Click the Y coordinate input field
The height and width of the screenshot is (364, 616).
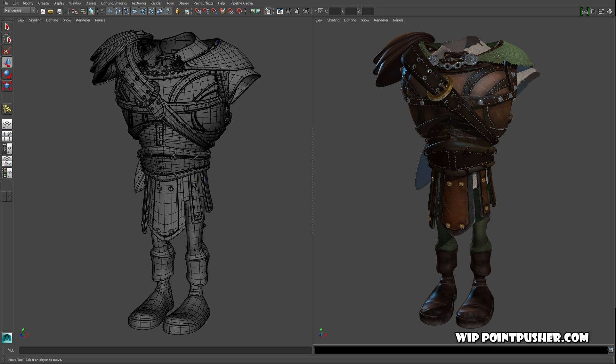[351, 11]
